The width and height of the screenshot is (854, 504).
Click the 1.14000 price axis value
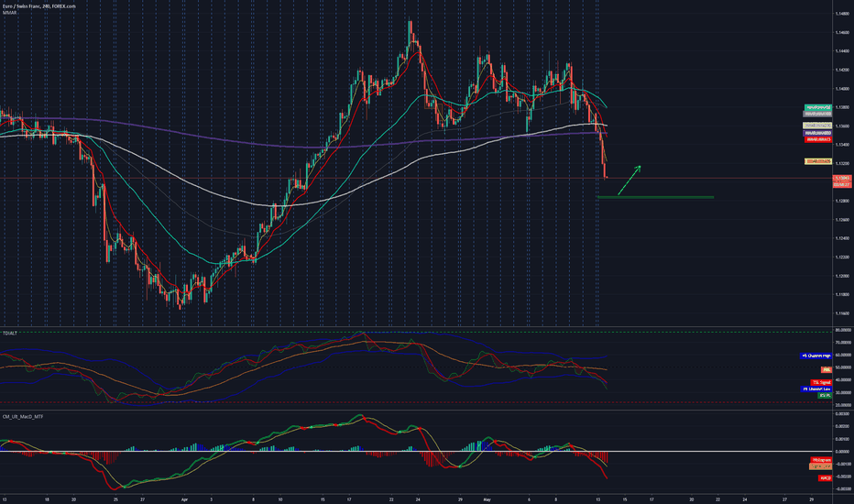842,88
